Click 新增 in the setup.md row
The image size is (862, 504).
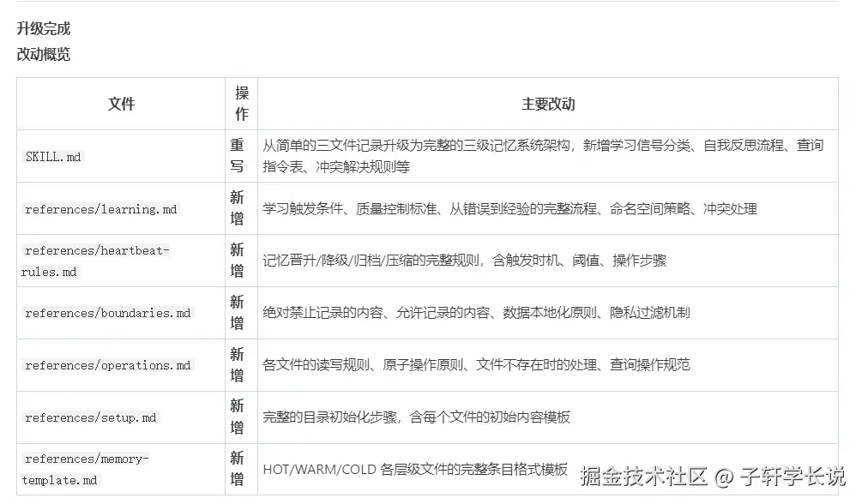tap(237, 417)
